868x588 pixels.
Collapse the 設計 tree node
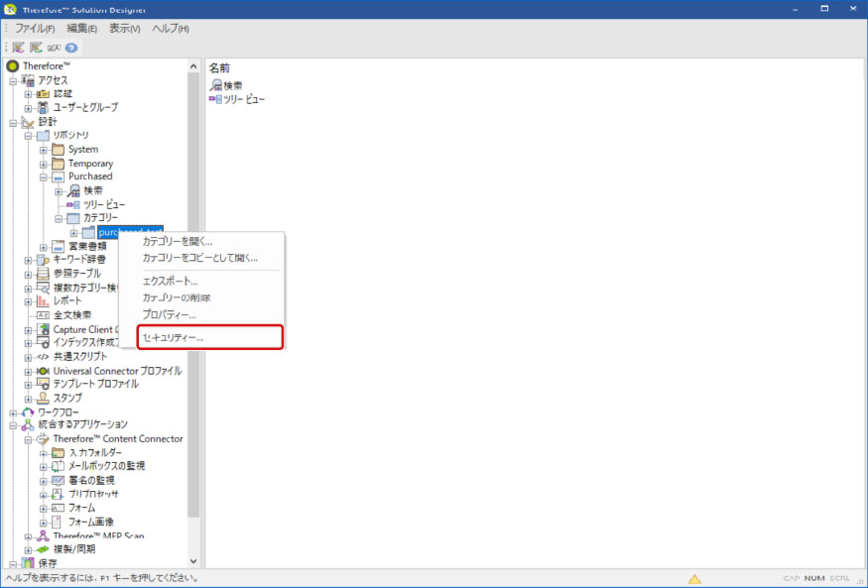click(x=14, y=122)
